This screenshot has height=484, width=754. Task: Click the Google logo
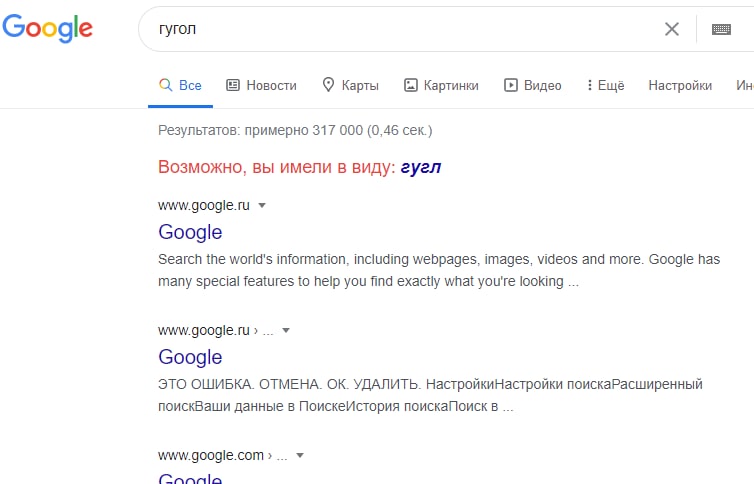tap(47, 28)
